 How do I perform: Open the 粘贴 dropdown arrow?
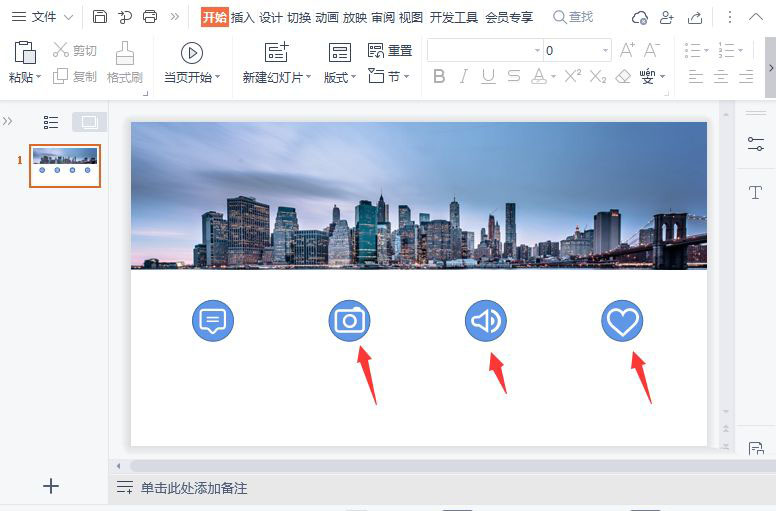pos(39,77)
